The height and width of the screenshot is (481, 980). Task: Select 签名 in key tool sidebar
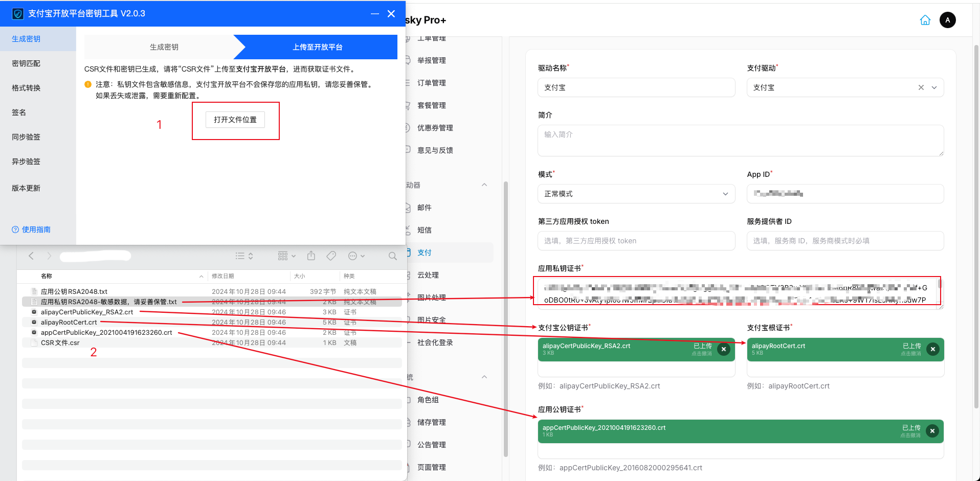coord(38,112)
